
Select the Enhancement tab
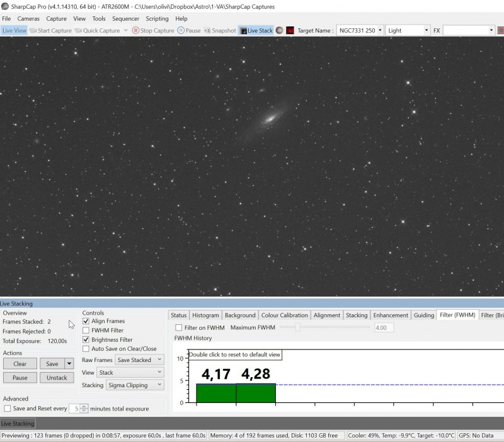click(x=391, y=315)
